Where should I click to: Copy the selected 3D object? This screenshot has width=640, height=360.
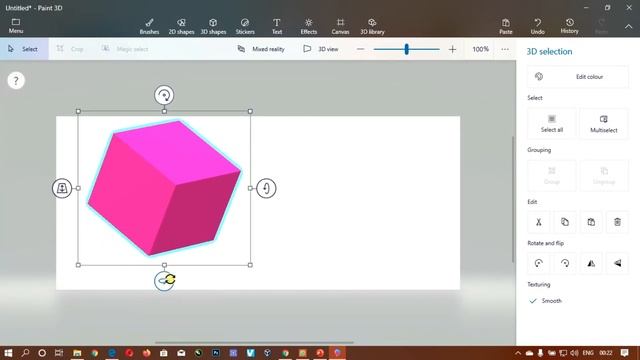point(565,222)
